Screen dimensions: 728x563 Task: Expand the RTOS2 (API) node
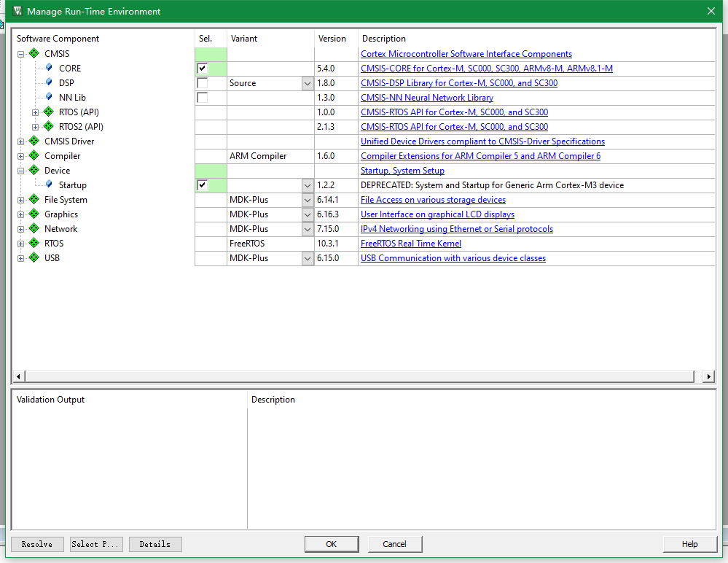(x=35, y=128)
